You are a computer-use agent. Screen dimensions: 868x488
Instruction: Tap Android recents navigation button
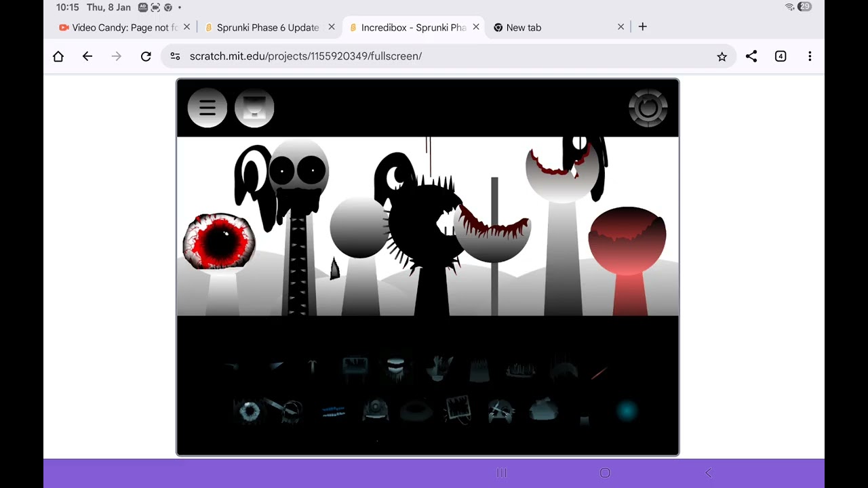point(502,473)
